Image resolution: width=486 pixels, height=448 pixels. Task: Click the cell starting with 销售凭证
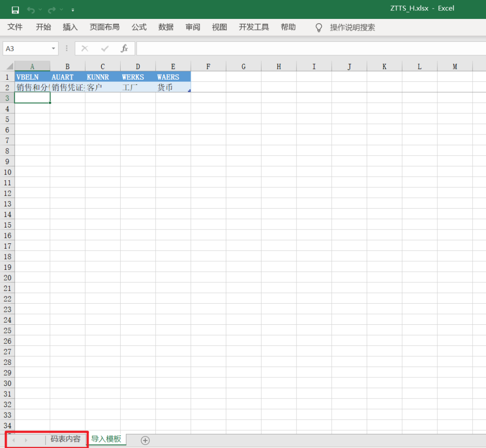pyautogui.click(x=67, y=87)
